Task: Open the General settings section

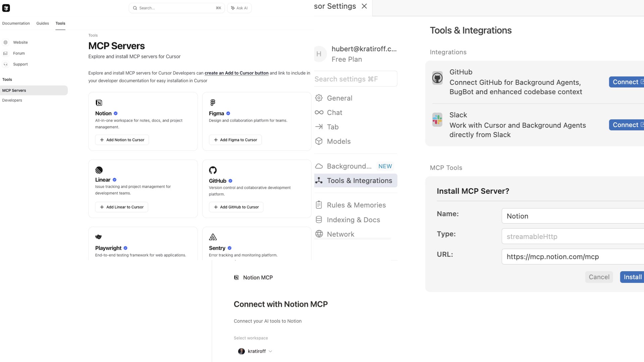Action: (339, 98)
